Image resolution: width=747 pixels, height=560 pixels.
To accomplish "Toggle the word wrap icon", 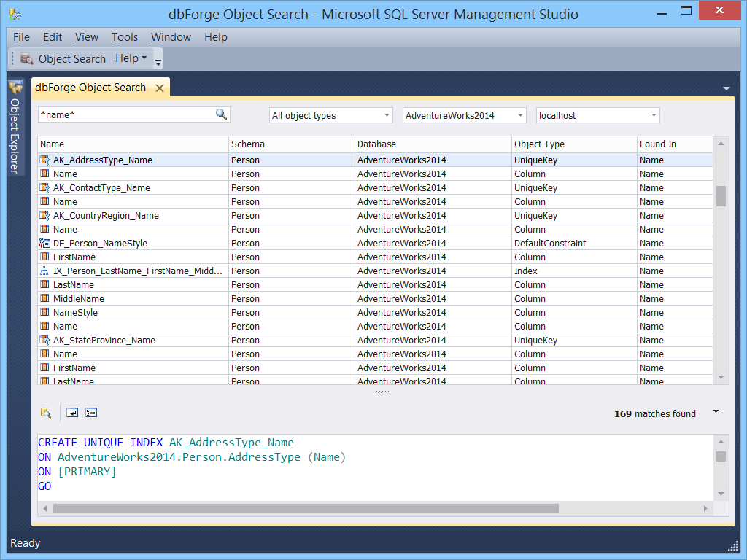I will [72, 413].
